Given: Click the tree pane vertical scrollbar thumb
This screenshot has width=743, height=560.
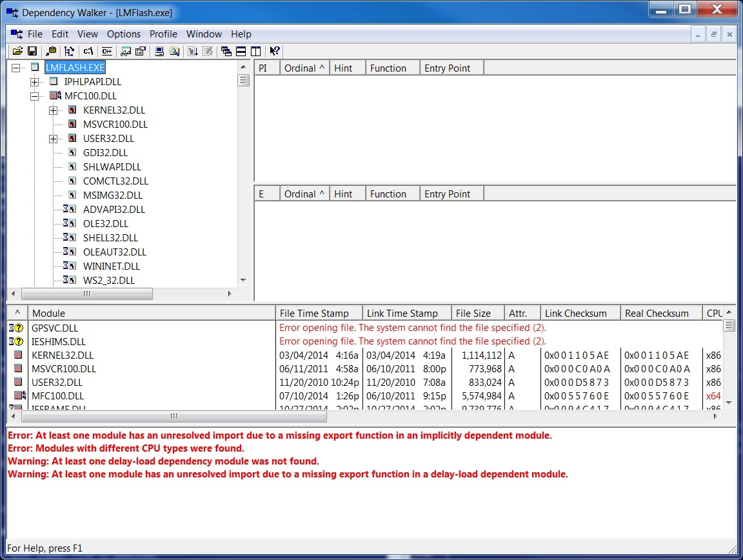Looking at the screenshot, I should click(243, 81).
